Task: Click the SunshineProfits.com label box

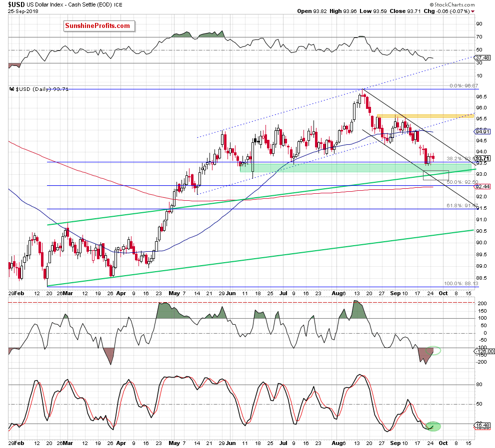Action: 99,26
